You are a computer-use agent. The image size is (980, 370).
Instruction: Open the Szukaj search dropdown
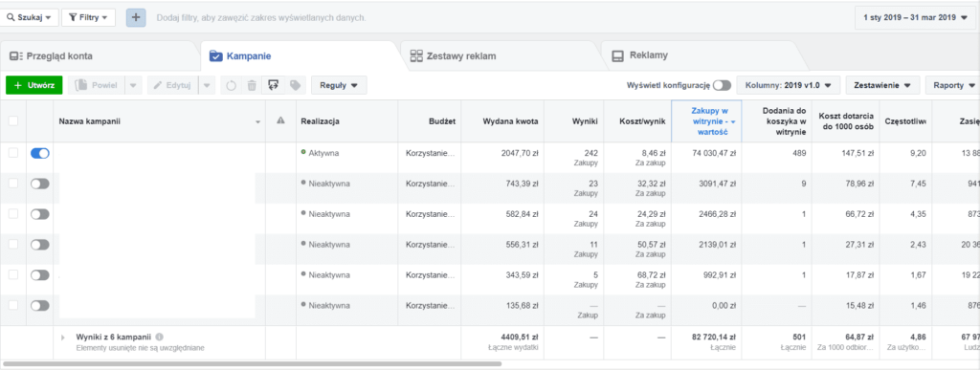[x=30, y=17]
